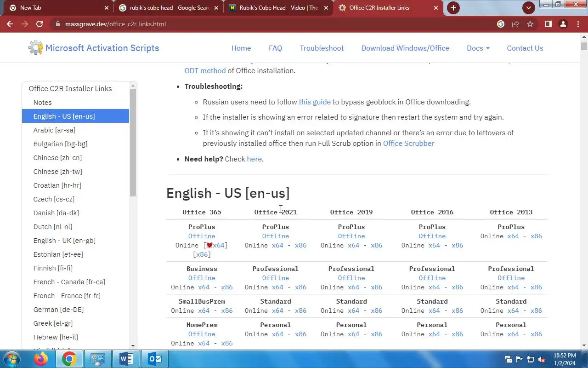Open Download Windows/Office navigation link
588x368 pixels.
click(405, 48)
